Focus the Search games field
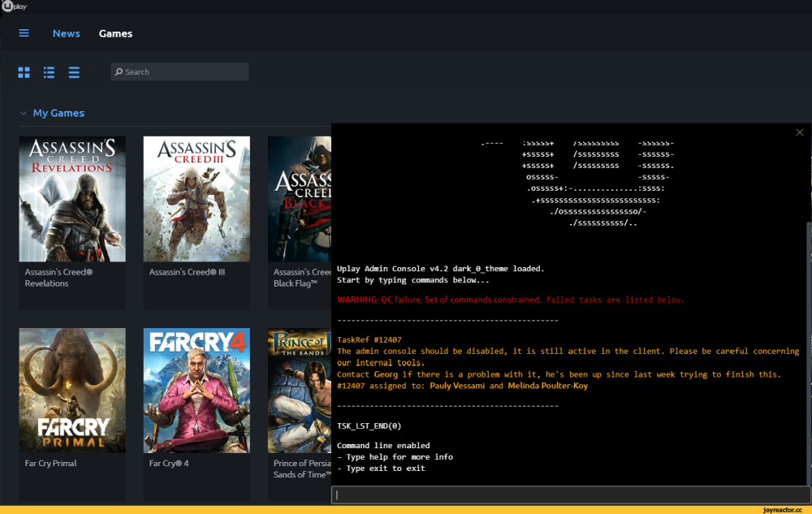This screenshot has height=514, width=812. (179, 72)
